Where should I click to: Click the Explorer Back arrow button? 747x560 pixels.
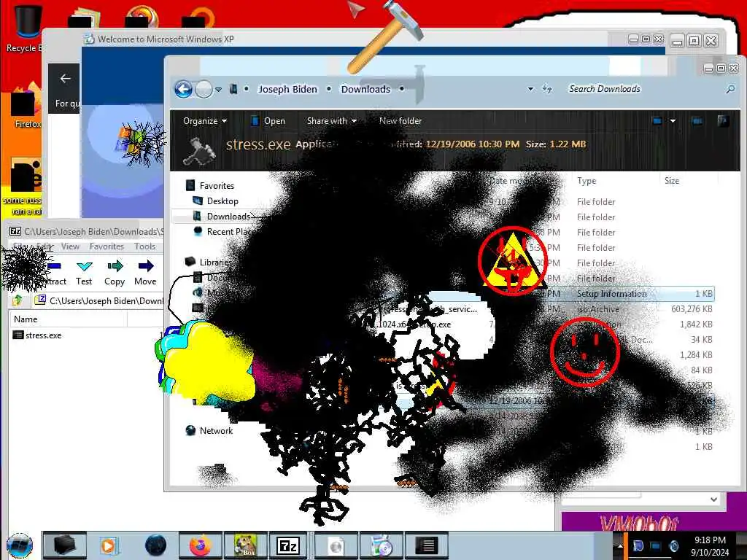[183, 89]
